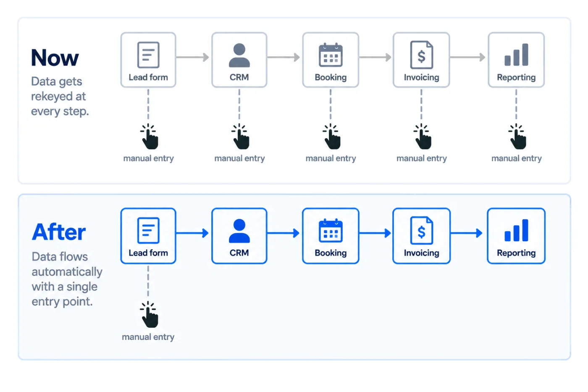Click the gray CRM person icon
The height and width of the screenshot is (392, 588).
[x=239, y=55]
